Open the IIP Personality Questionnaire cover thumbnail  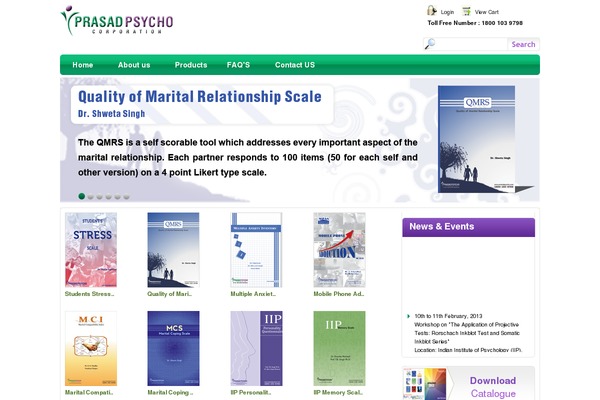click(x=256, y=348)
